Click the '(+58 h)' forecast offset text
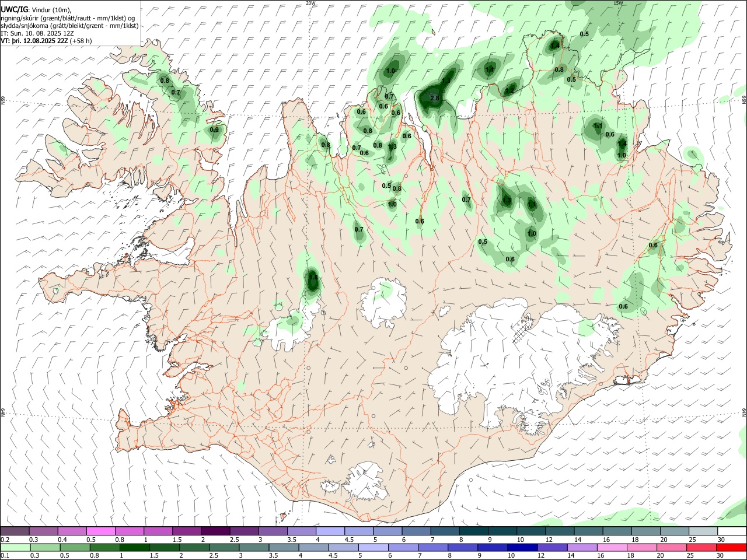The height and width of the screenshot is (560, 747). pos(81,41)
